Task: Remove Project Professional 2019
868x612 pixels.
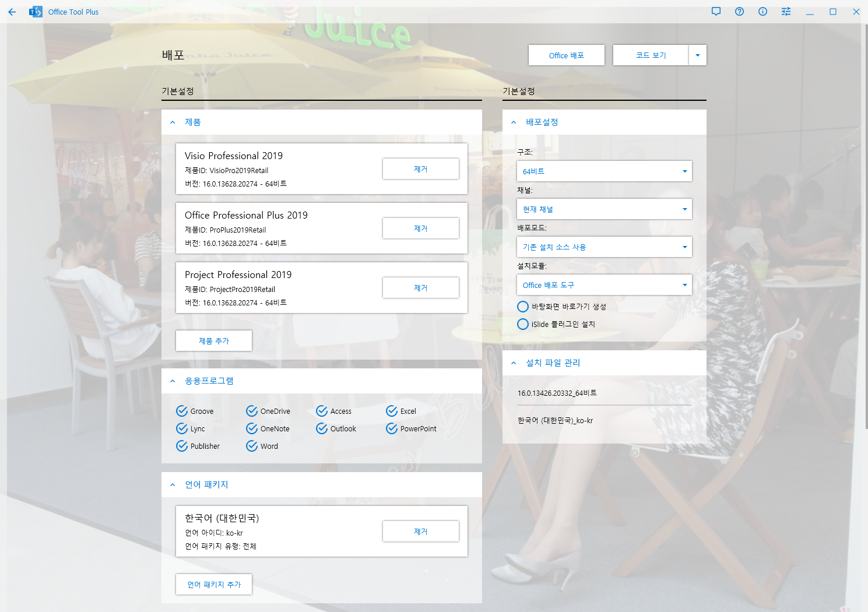Action: click(x=421, y=288)
